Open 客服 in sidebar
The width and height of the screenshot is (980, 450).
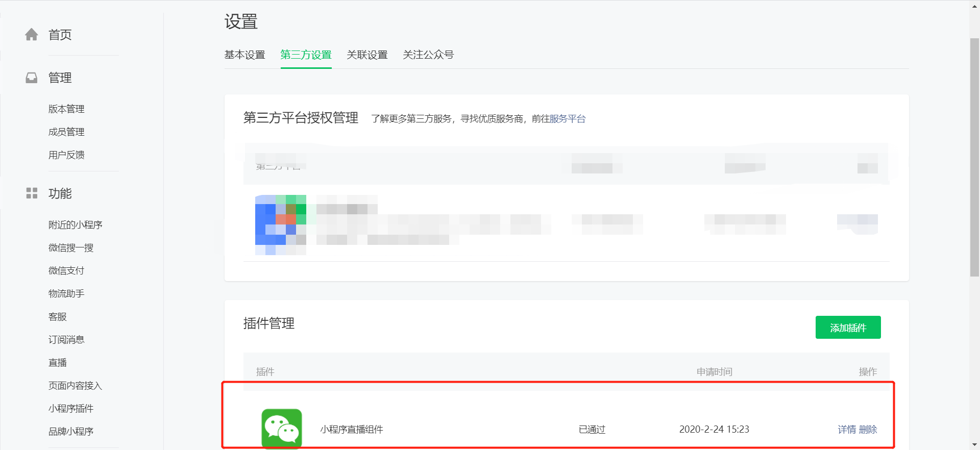pyautogui.click(x=58, y=316)
